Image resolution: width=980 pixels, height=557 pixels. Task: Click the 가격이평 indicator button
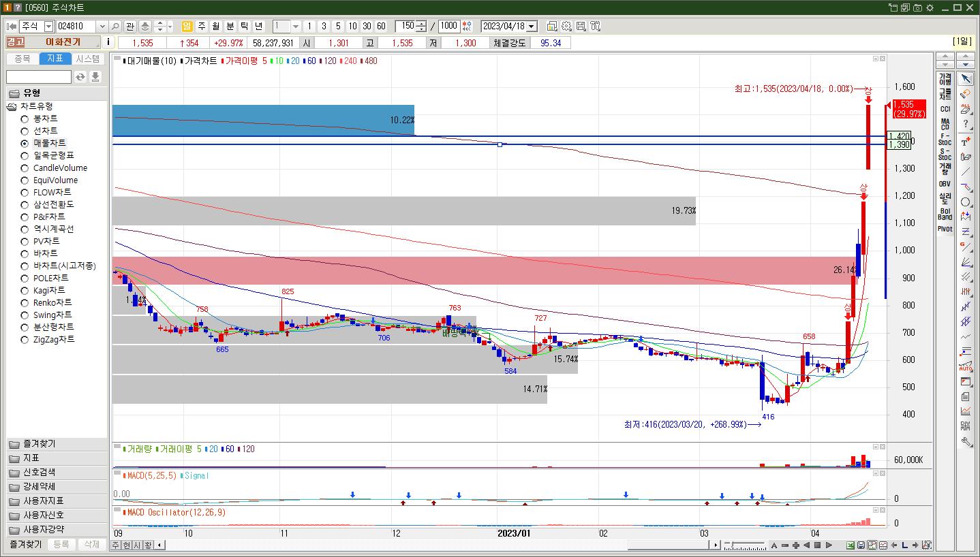945,78
